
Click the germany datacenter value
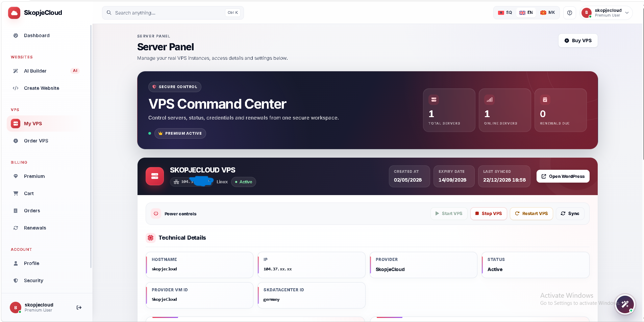[x=271, y=299]
